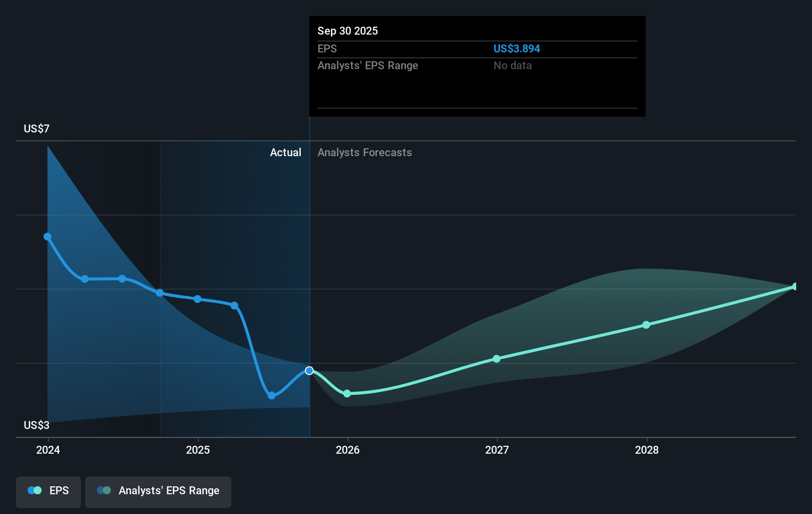Toggle the EPS legend series
812x514 pixels.
coord(48,492)
